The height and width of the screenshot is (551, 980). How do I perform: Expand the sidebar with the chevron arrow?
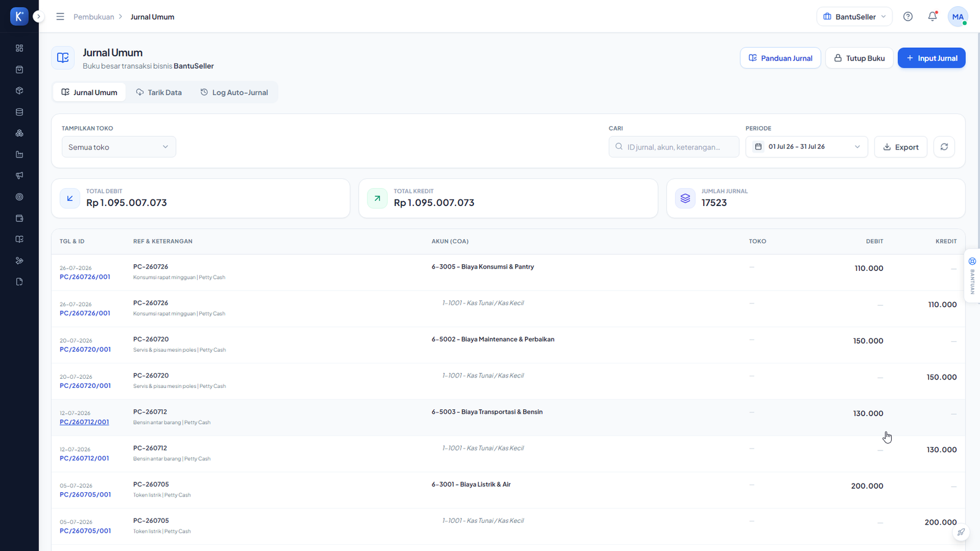[x=39, y=17]
